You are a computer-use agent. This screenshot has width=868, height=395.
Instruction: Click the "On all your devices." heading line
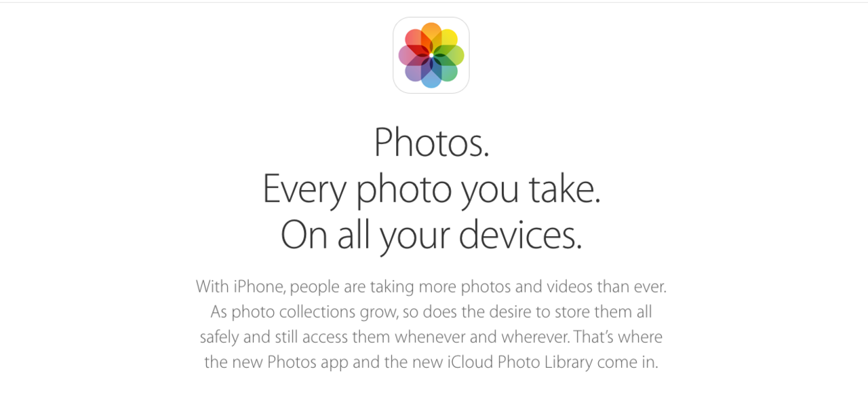coord(431,235)
